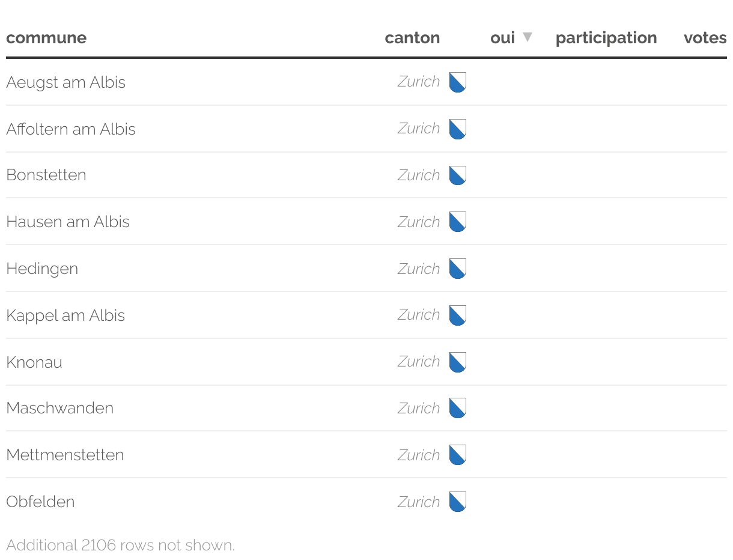Select the Maschwanden commune name

(x=60, y=408)
